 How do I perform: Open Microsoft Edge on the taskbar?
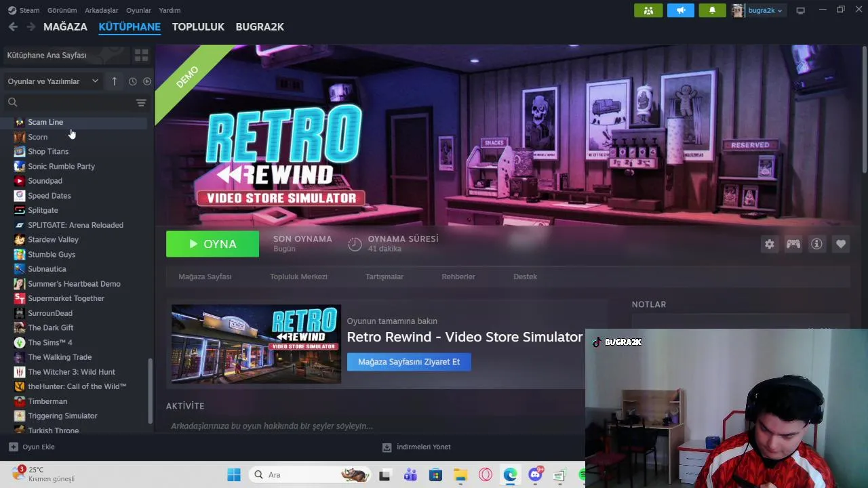click(510, 474)
